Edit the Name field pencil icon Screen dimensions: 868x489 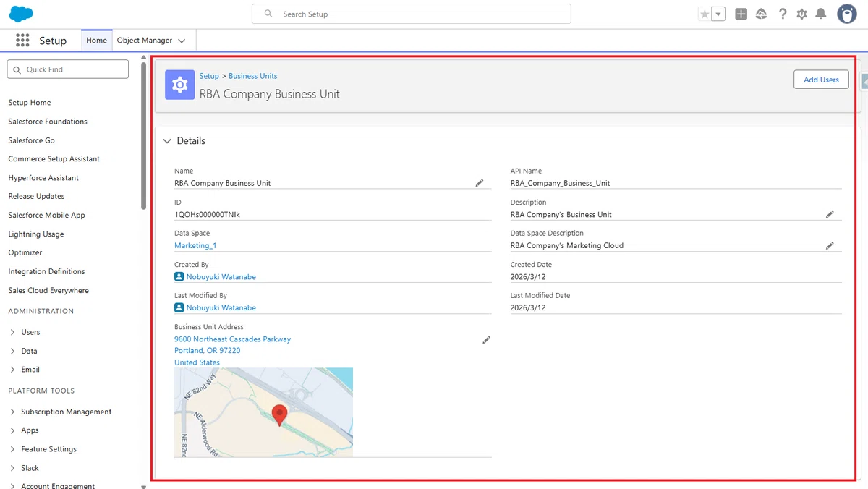(479, 183)
